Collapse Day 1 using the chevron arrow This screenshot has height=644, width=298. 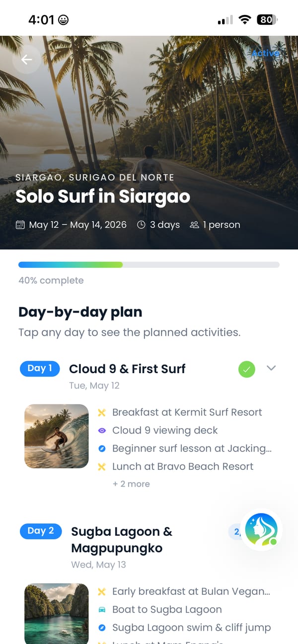[x=271, y=368]
